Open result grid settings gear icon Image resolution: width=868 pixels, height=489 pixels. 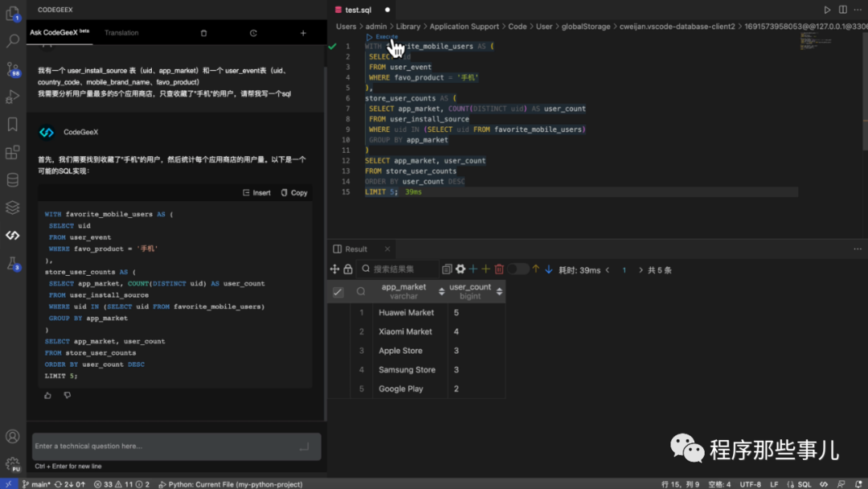[461, 268]
